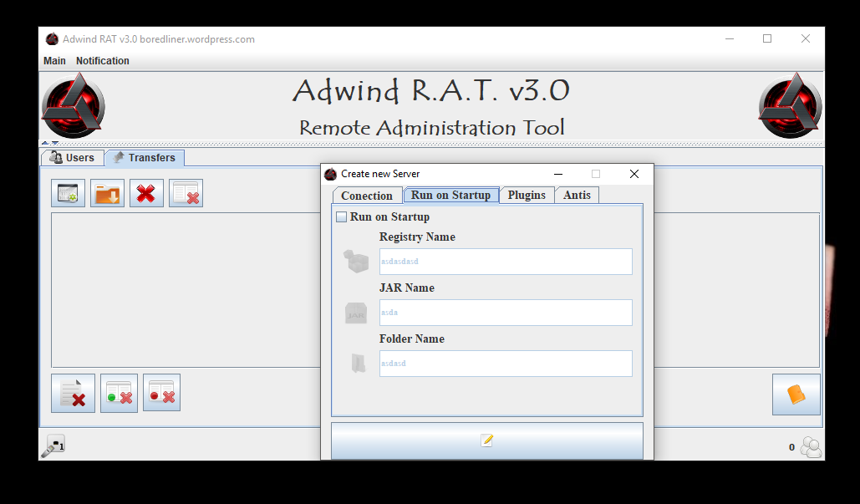Image resolution: width=860 pixels, height=504 pixels.
Task: Click the Registry Name input field
Action: [506, 262]
